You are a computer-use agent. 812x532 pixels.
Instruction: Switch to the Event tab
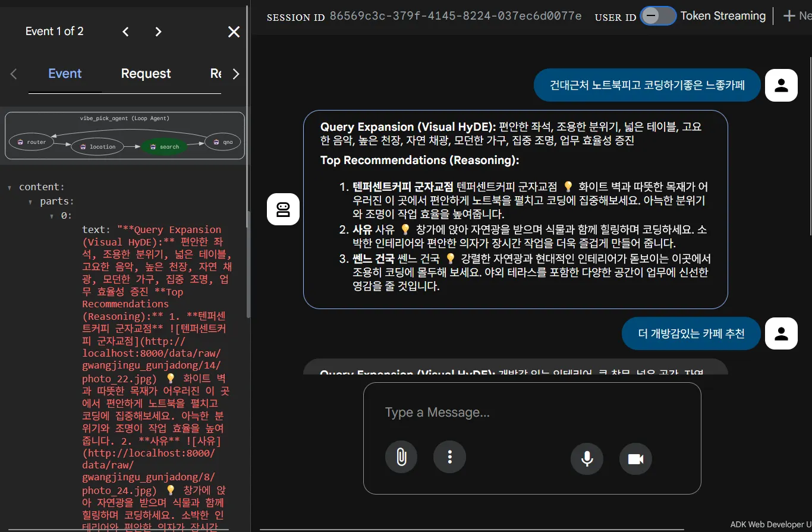point(65,74)
